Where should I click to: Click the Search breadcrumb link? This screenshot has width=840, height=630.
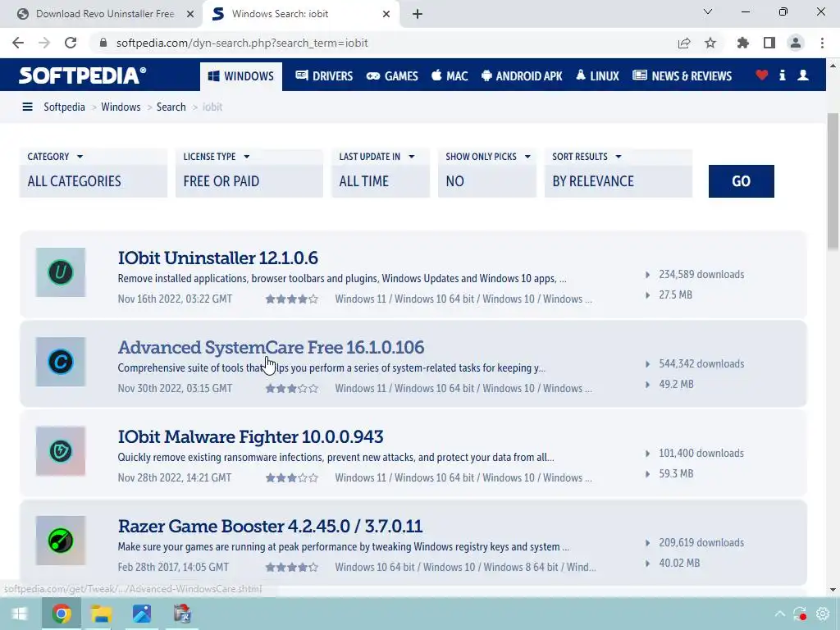(x=171, y=107)
